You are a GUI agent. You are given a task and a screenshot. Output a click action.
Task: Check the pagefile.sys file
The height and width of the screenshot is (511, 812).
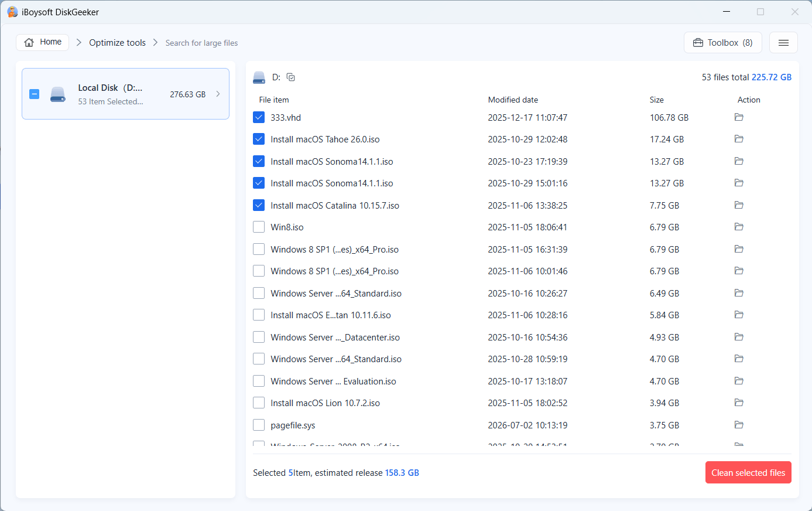259,425
